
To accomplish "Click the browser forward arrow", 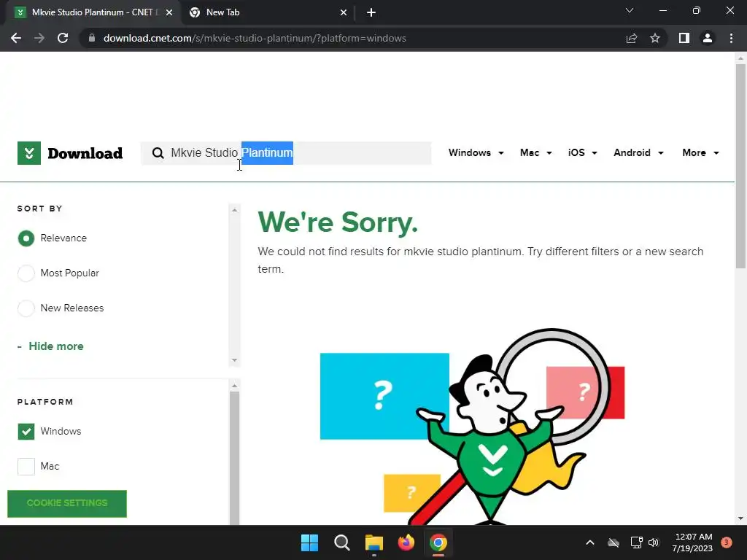I will (39, 38).
